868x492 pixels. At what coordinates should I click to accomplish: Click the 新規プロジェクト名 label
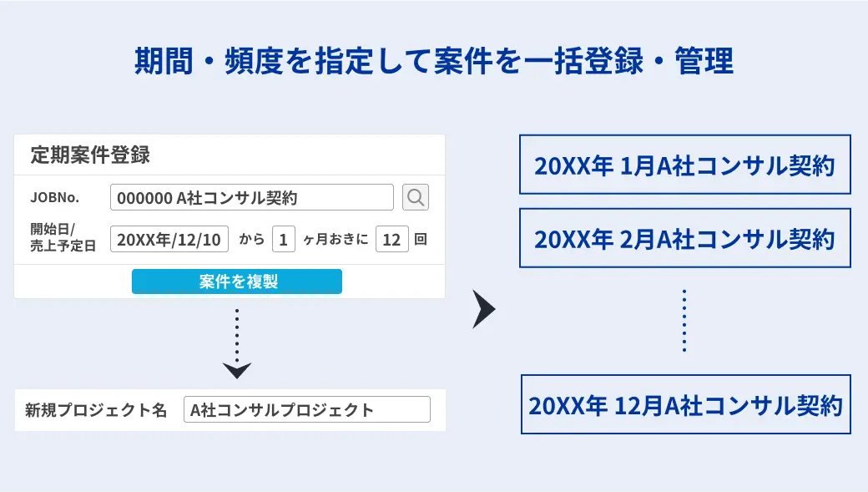pos(96,410)
